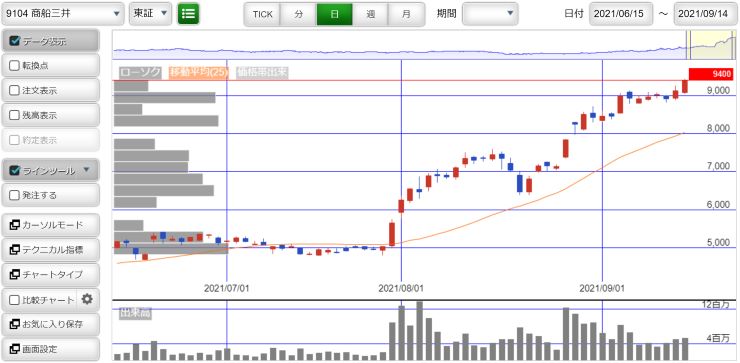Screen dimensions: 740x363
Task: Click the 2021/08/01 date axis label
Action: (x=401, y=288)
